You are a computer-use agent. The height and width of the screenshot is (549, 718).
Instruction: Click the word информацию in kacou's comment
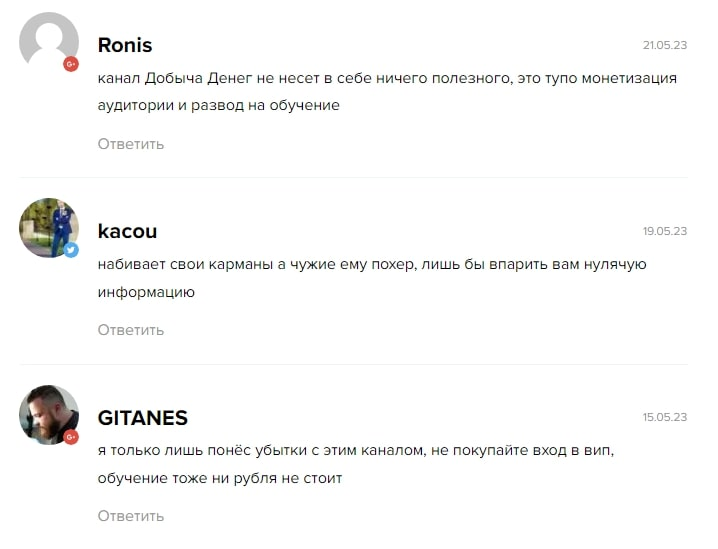(146, 292)
